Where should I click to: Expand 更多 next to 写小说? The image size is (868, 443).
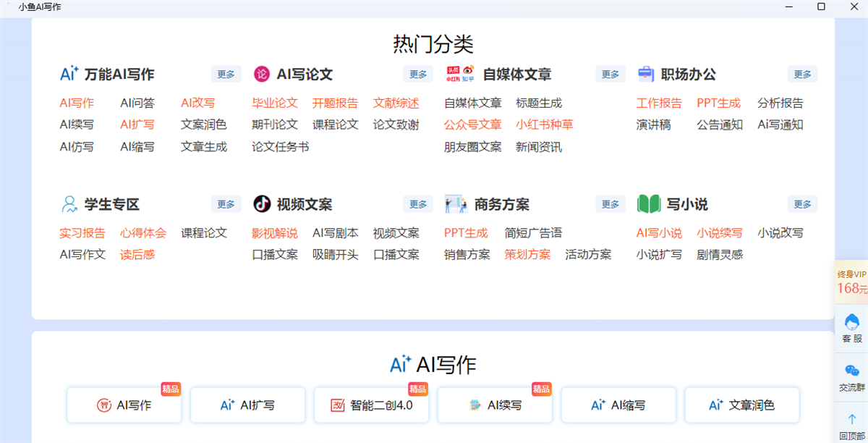[801, 203]
